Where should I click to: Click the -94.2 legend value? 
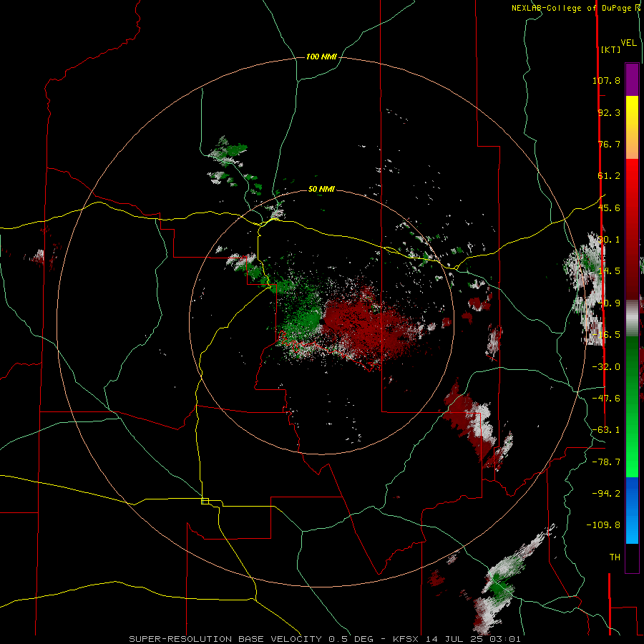[x=606, y=493]
